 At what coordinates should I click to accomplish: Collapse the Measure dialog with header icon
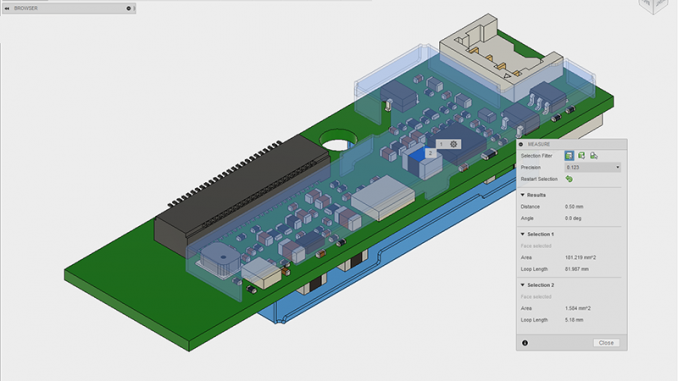(521, 144)
